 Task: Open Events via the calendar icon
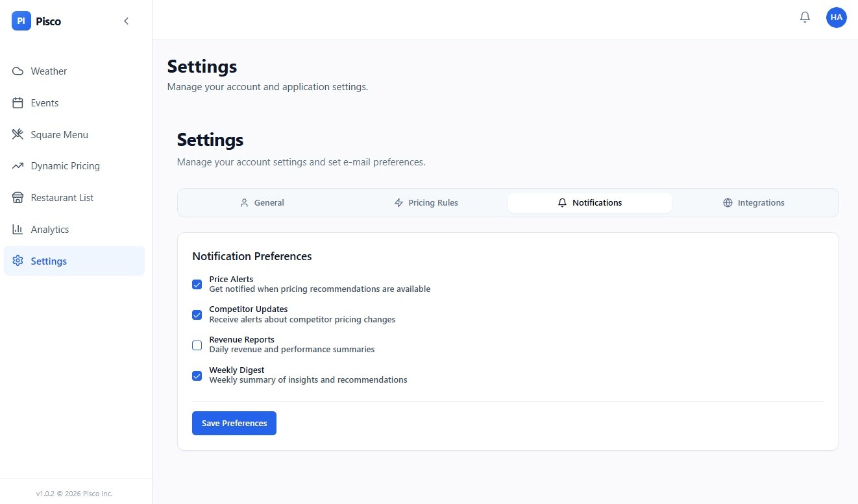[18, 103]
